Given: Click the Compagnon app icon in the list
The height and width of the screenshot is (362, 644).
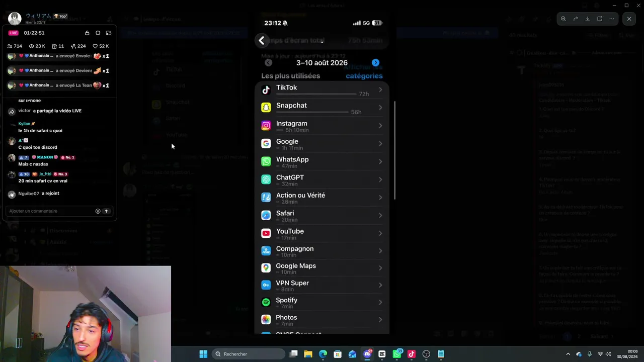Looking at the screenshot, I should 266,251.
